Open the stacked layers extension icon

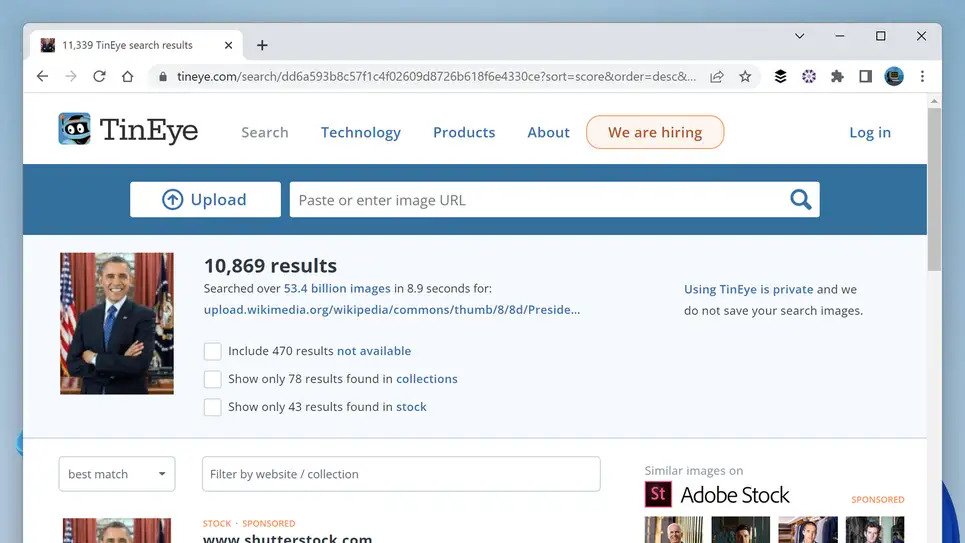(780, 76)
